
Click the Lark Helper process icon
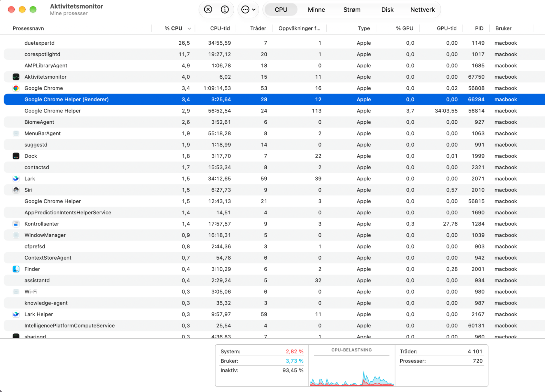click(x=16, y=314)
